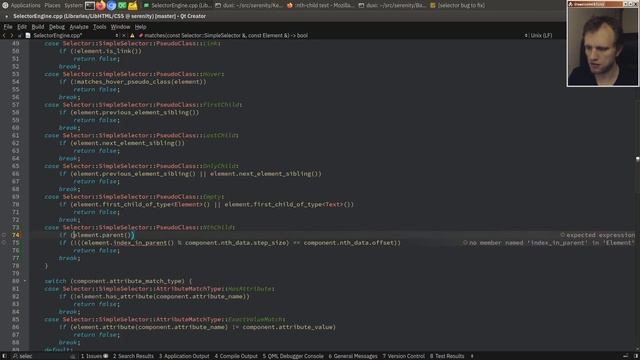Open the 4 Compile Output pane

pyautogui.click(x=236, y=356)
